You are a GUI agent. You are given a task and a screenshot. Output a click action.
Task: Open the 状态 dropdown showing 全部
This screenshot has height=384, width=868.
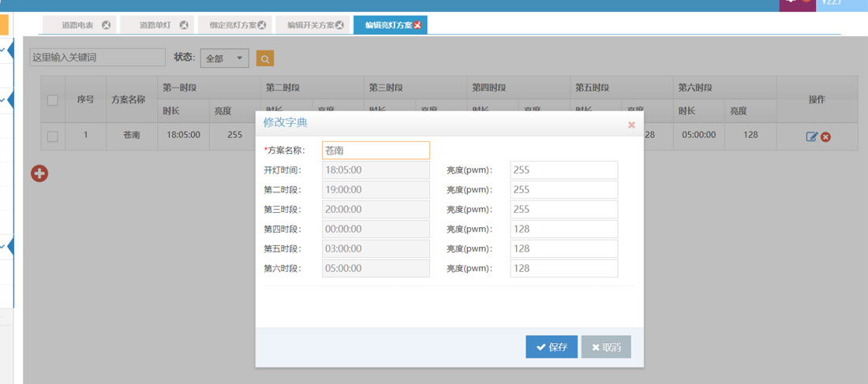[225, 58]
